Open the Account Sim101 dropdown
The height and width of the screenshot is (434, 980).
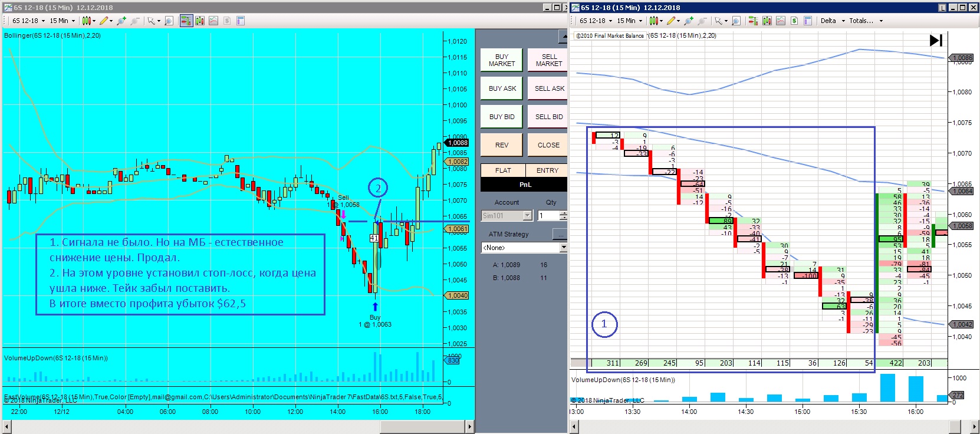click(507, 216)
